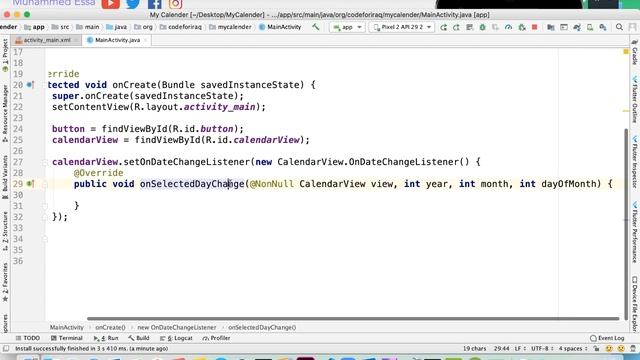The height and width of the screenshot is (360, 640).
Task: Open the Device File Explorer panel
Action: pyautogui.click(x=635, y=304)
